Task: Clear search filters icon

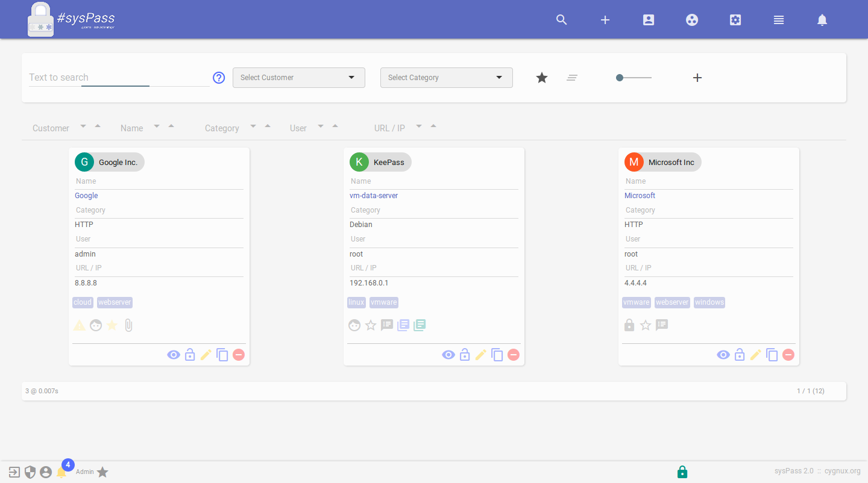Action: [x=572, y=78]
